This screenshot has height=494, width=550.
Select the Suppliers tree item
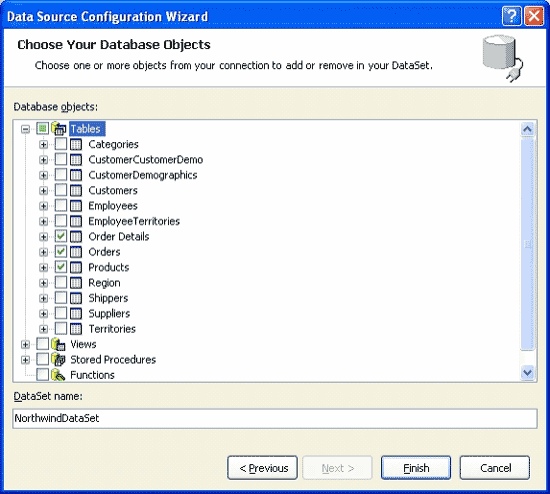coord(109,313)
